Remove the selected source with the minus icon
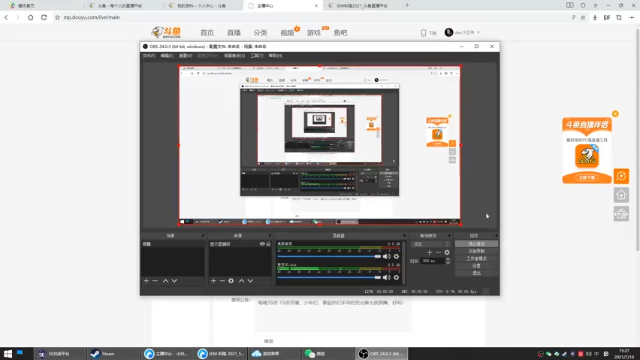This screenshot has height=360, width=640. click(222, 281)
